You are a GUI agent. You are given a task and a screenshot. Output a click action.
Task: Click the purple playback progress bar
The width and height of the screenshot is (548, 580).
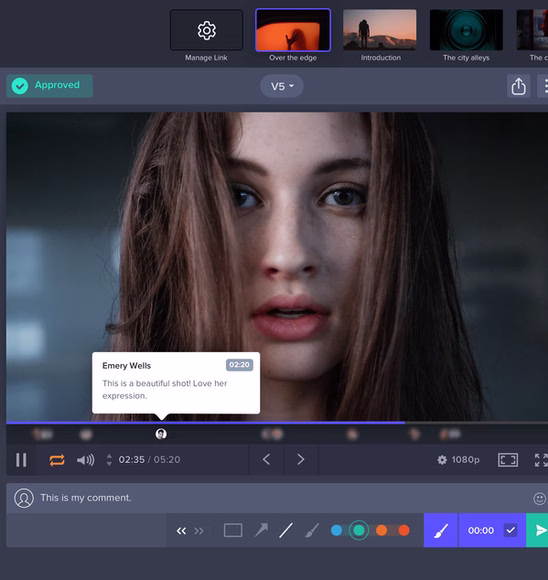click(205, 422)
